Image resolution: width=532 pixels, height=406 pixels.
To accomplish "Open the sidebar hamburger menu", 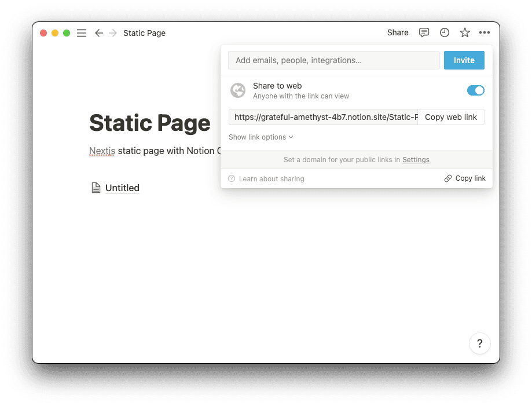I will (x=82, y=33).
